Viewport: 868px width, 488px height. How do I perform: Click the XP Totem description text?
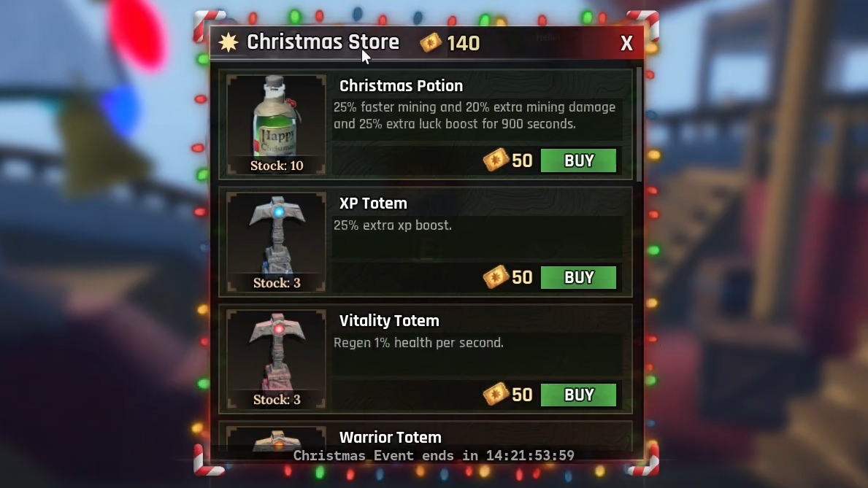[393, 225]
